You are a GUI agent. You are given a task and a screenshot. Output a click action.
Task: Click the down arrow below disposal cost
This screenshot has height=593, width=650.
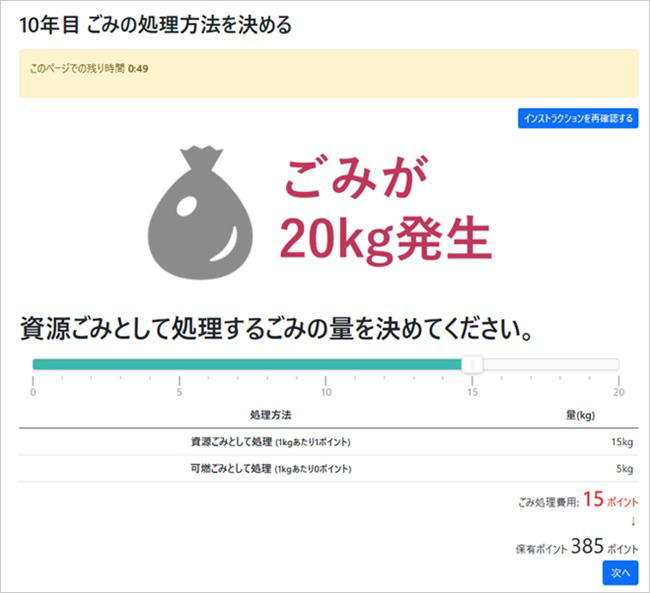(632, 520)
